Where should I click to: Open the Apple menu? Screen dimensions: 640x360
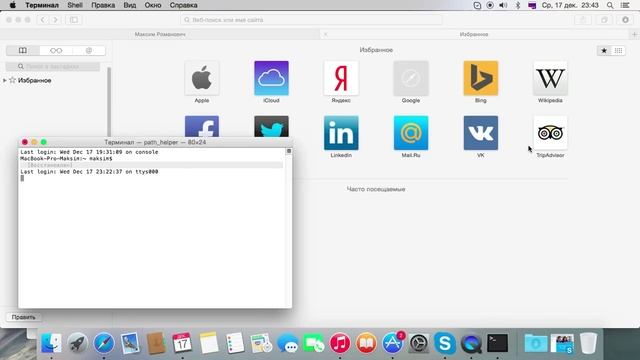[x=13, y=5]
